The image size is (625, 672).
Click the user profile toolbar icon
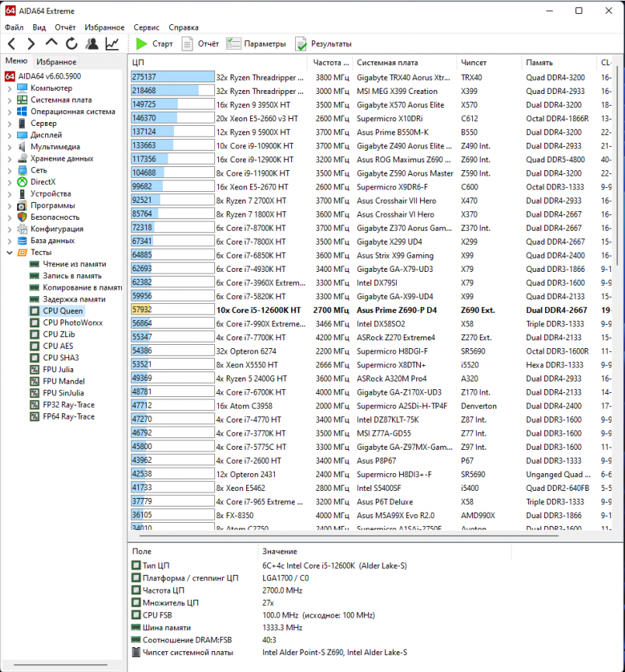coord(92,44)
